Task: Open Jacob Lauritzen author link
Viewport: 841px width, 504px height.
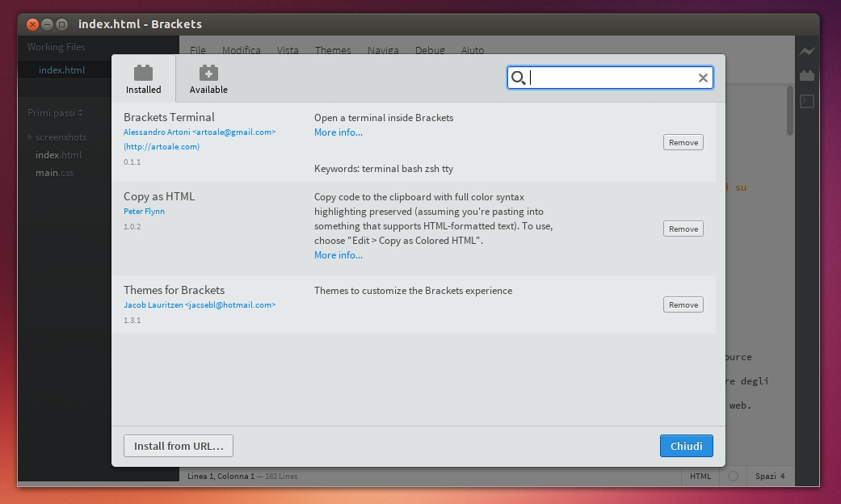Action: (200, 304)
